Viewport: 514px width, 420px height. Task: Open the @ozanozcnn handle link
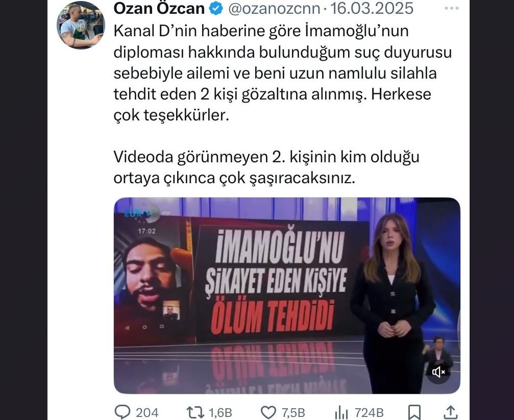pyautogui.click(x=274, y=8)
